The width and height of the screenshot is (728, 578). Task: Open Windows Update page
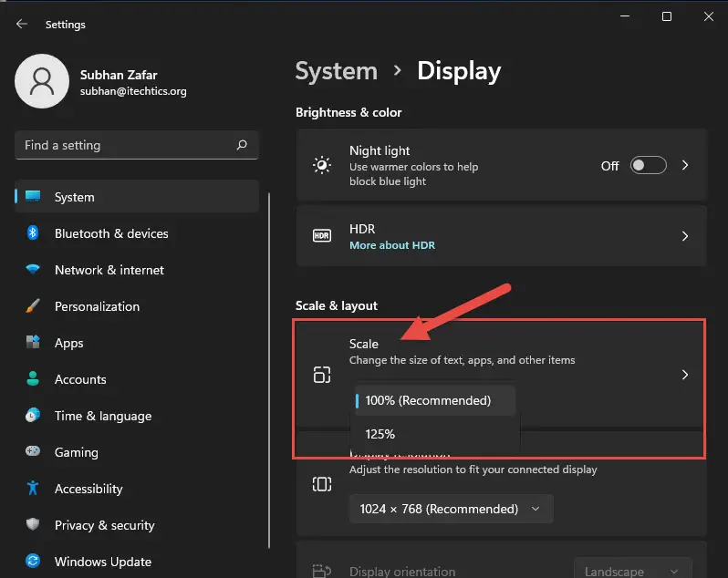coord(137,562)
